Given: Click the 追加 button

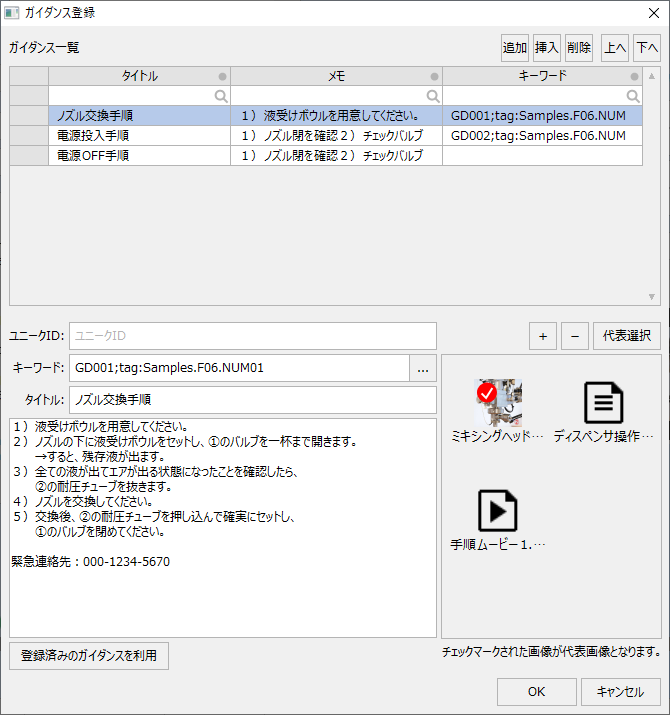Looking at the screenshot, I should 514,47.
